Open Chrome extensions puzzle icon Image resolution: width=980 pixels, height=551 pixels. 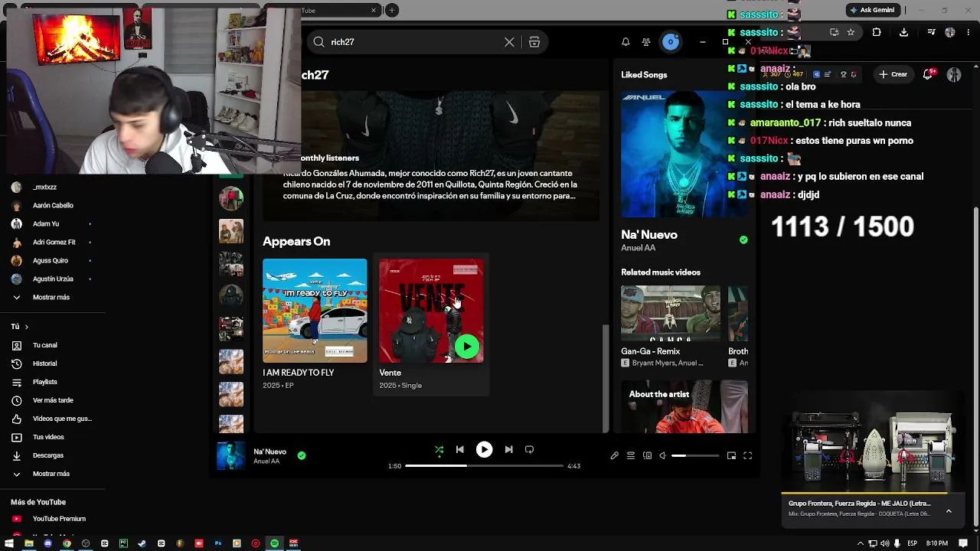[x=877, y=32]
